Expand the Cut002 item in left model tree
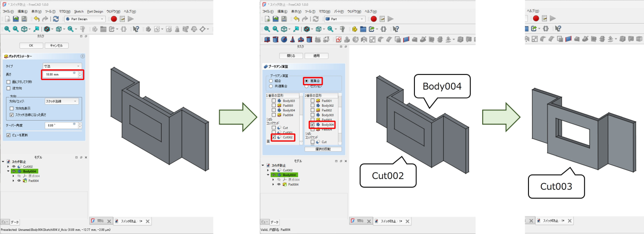The height and width of the screenshot is (234, 644). tap(8, 167)
